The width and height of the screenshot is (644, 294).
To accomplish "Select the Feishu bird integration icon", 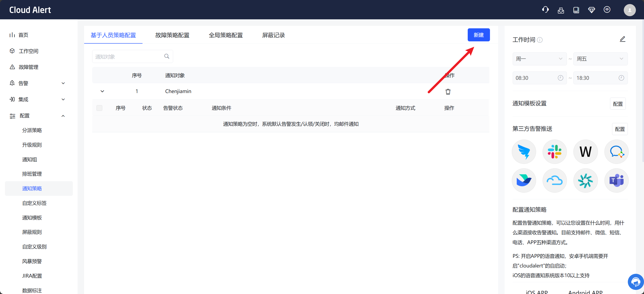I will [524, 180].
